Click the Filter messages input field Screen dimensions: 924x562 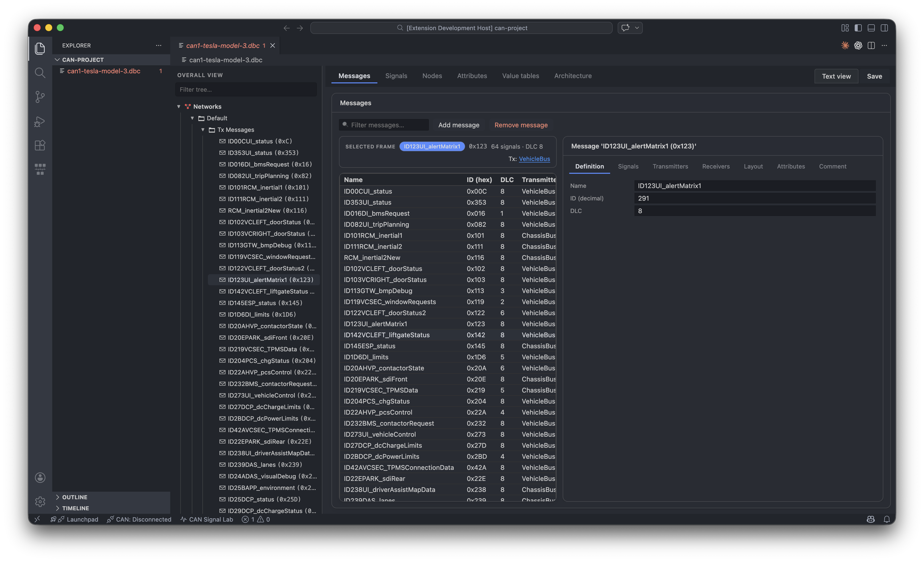(386, 125)
